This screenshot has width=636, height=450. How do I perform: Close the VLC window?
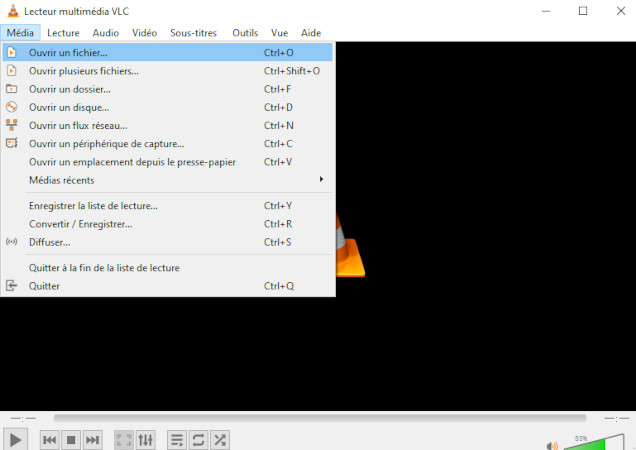point(621,11)
